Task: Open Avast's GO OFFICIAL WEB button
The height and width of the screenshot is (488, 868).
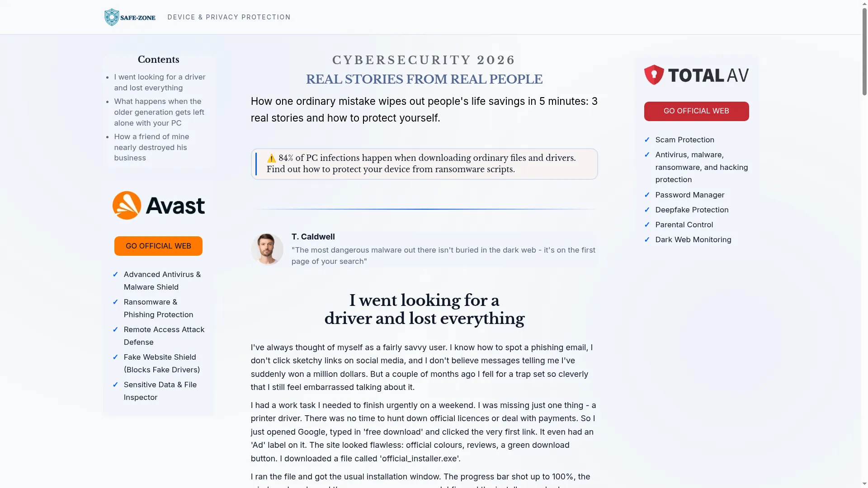Action: (x=158, y=246)
